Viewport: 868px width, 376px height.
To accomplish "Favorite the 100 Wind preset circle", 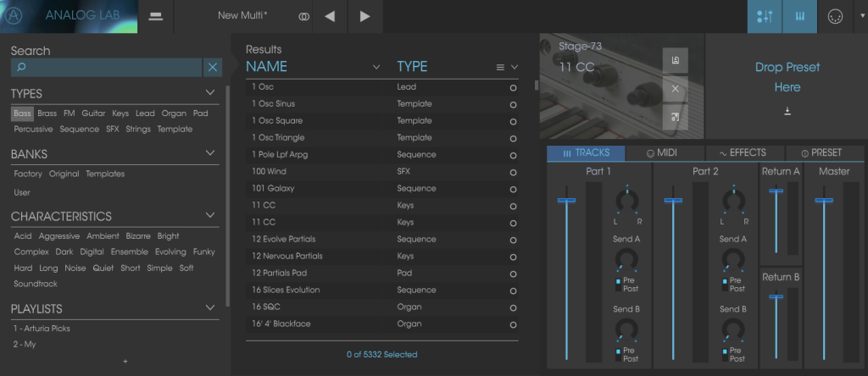I will click(x=513, y=173).
